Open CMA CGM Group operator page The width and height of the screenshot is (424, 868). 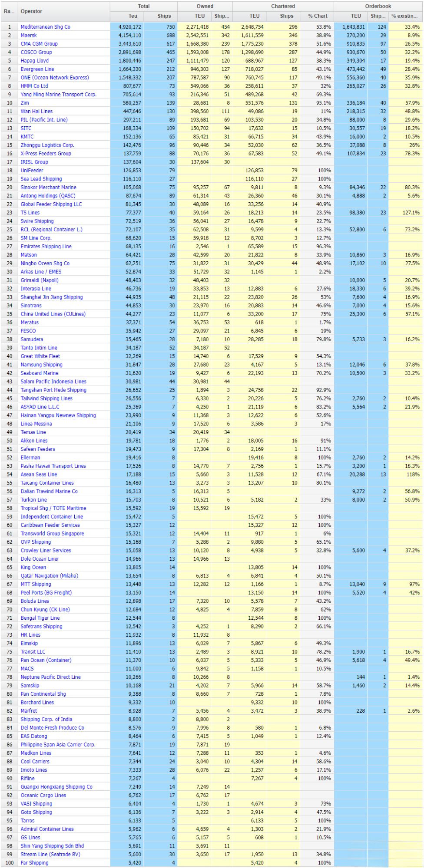pyautogui.click(x=39, y=44)
